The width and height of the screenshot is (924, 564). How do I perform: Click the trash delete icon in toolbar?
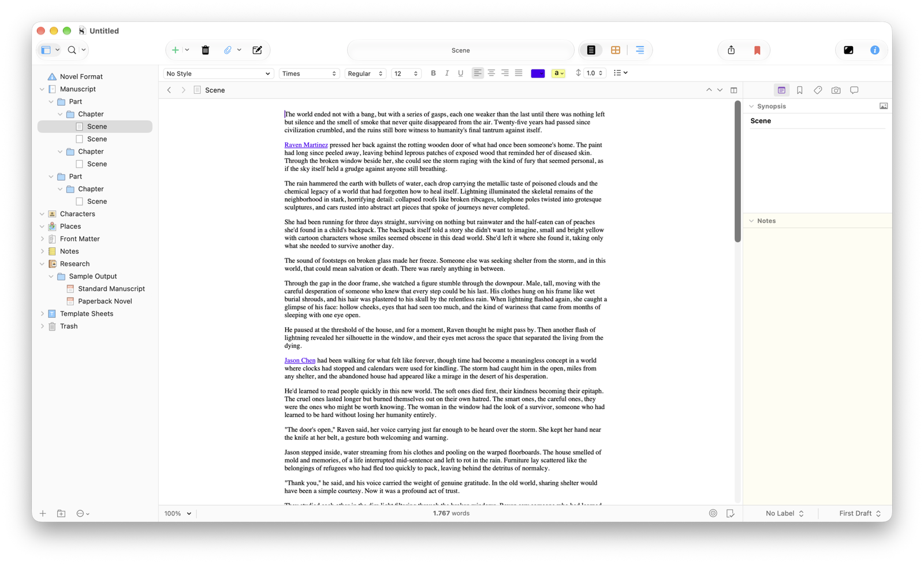(205, 50)
